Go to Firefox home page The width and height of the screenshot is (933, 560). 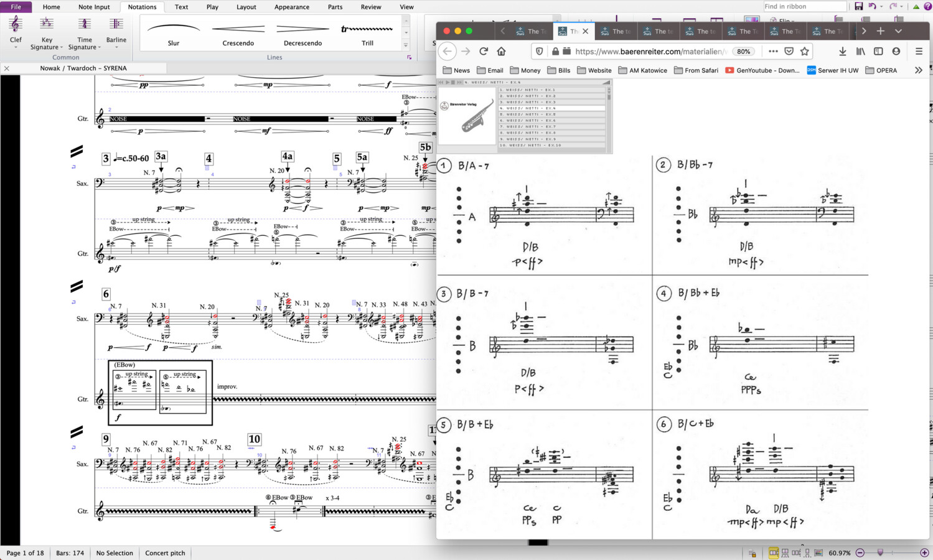501,51
